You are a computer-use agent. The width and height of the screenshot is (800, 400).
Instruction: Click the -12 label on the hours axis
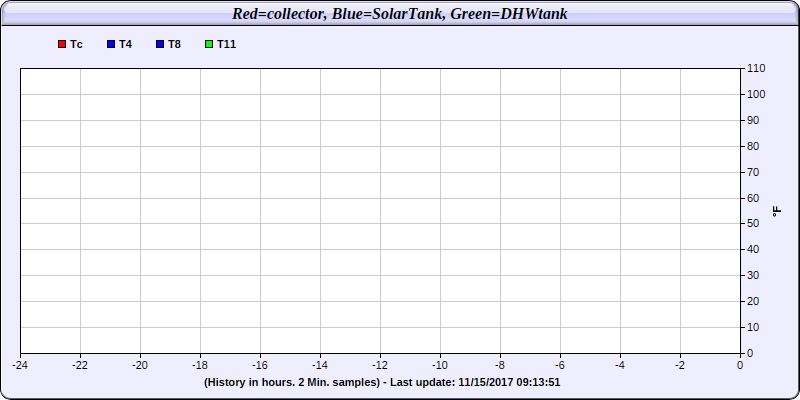[x=380, y=365]
